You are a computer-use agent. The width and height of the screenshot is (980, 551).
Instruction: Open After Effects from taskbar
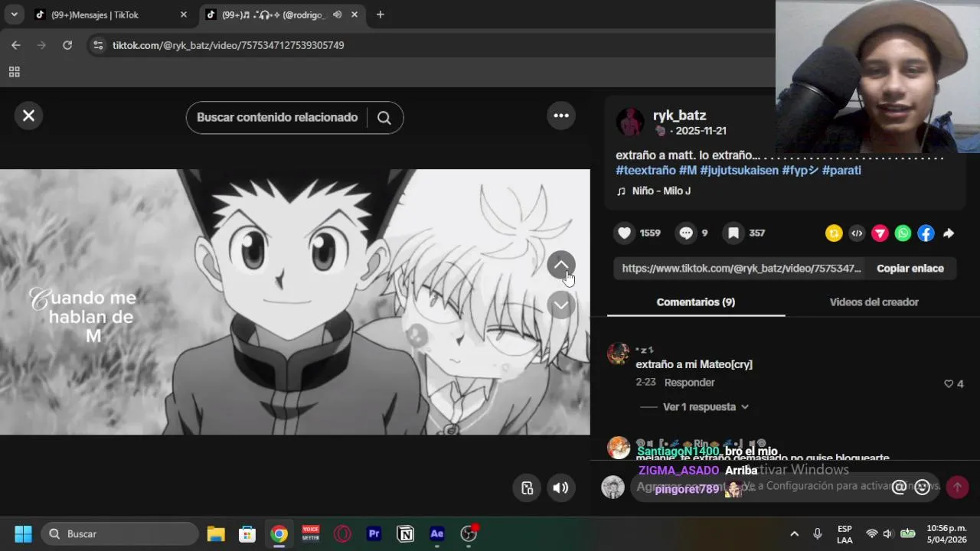(x=437, y=534)
